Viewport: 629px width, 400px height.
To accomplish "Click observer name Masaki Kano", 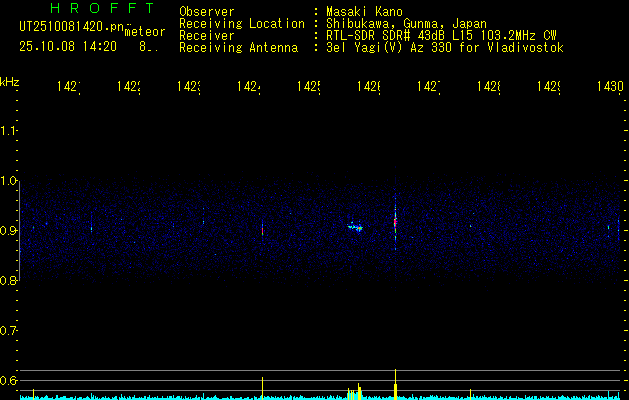I will (x=364, y=12).
